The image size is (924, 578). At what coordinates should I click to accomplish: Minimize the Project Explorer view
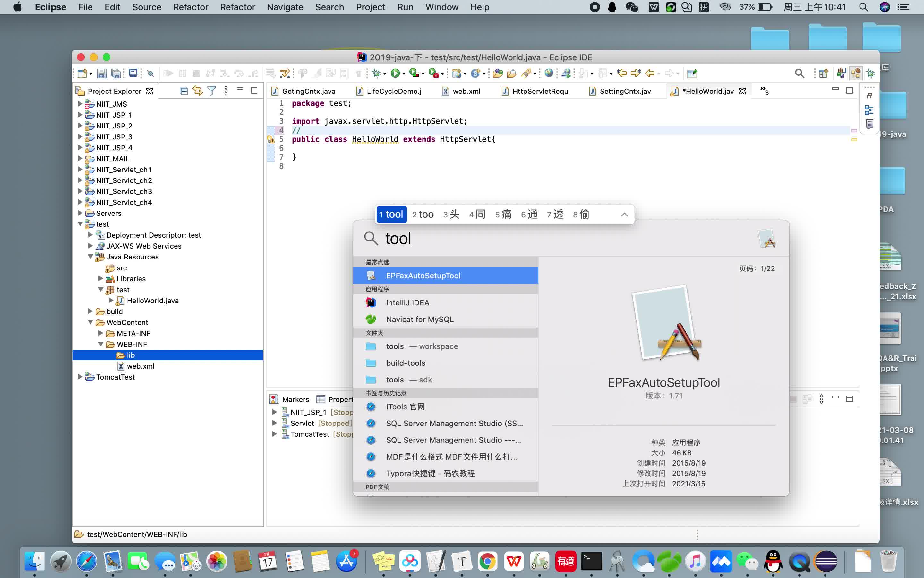240,89
